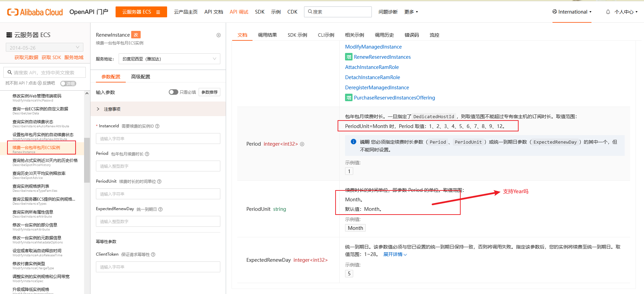Open the AttachInstanceRamRole link
This screenshot has height=294, width=644.
(372, 67)
